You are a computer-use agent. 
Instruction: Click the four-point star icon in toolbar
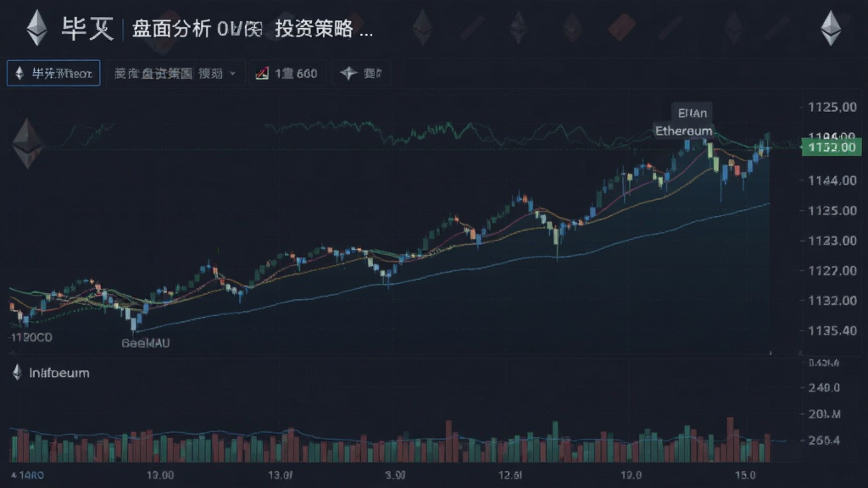click(x=348, y=73)
